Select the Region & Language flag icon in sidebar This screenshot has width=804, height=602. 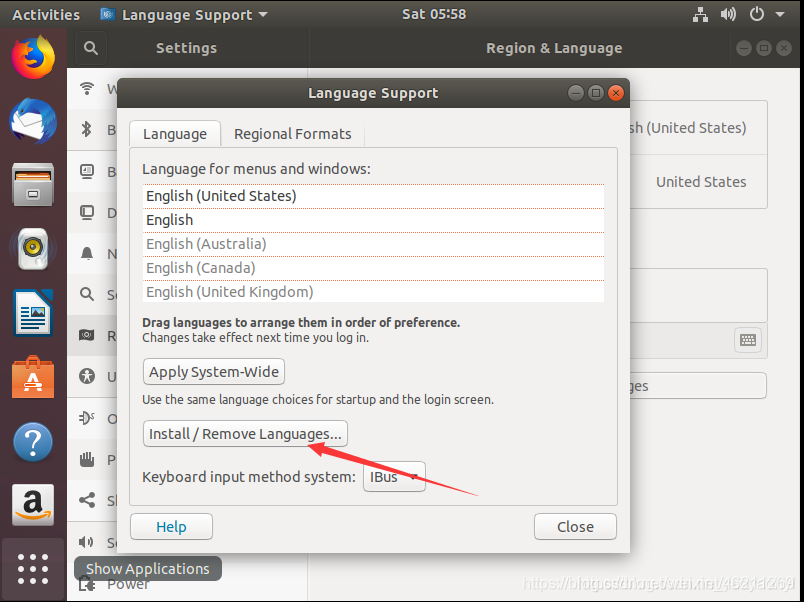87,335
